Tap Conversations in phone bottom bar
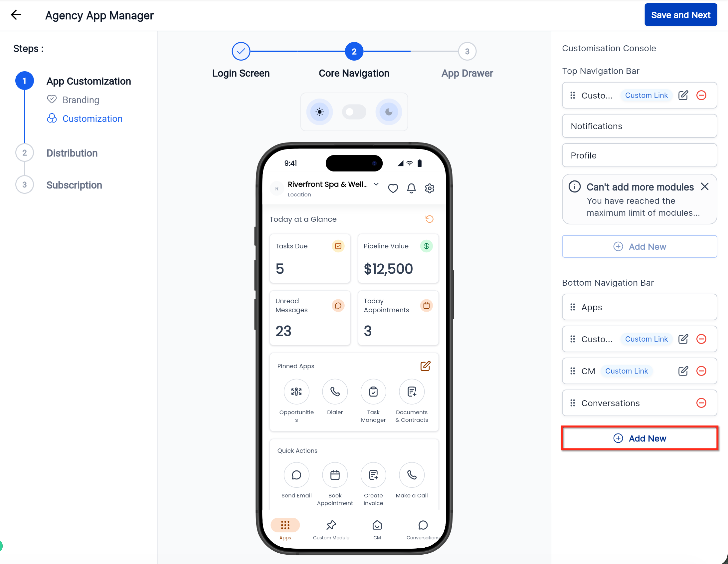The image size is (728, 564). (423, 529)
